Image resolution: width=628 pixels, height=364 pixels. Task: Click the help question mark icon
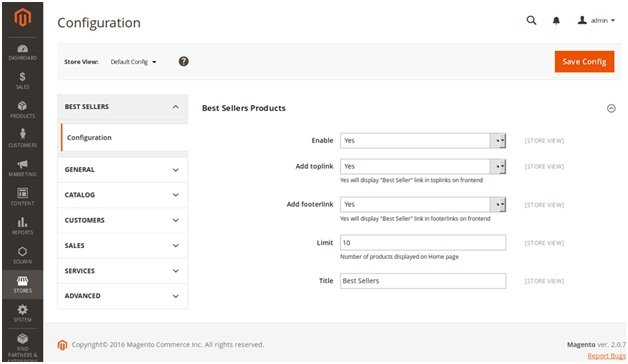[183, 62]
